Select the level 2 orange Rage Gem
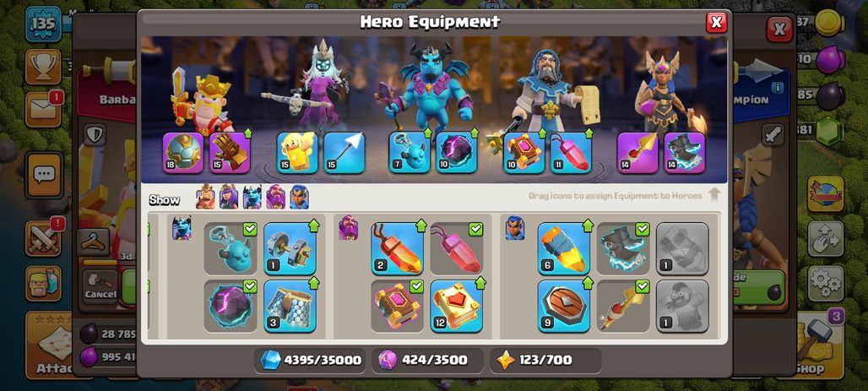The height and width of the screenshot is (391, 868). point(397,248)
